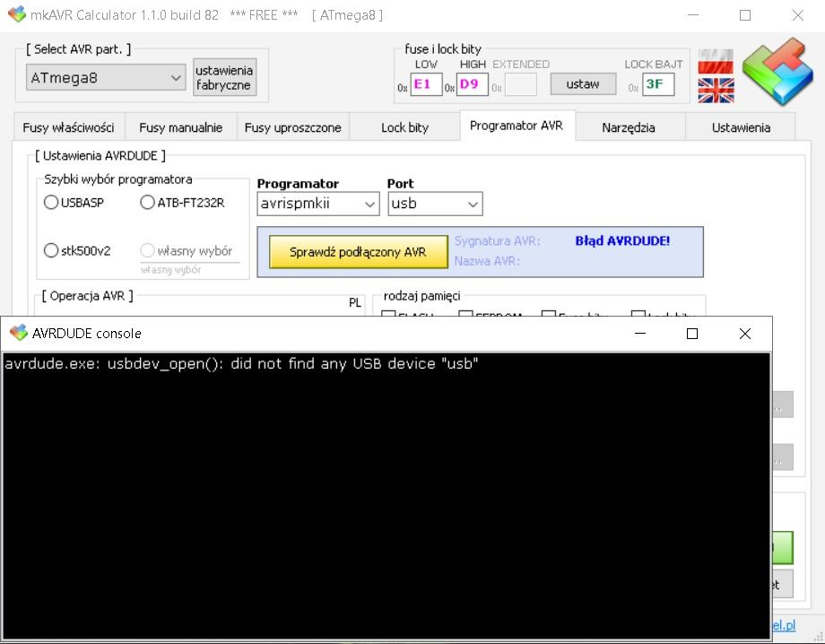Switch language to Polish flag
This screenshot has width=825, height=644.
point(716,61)
